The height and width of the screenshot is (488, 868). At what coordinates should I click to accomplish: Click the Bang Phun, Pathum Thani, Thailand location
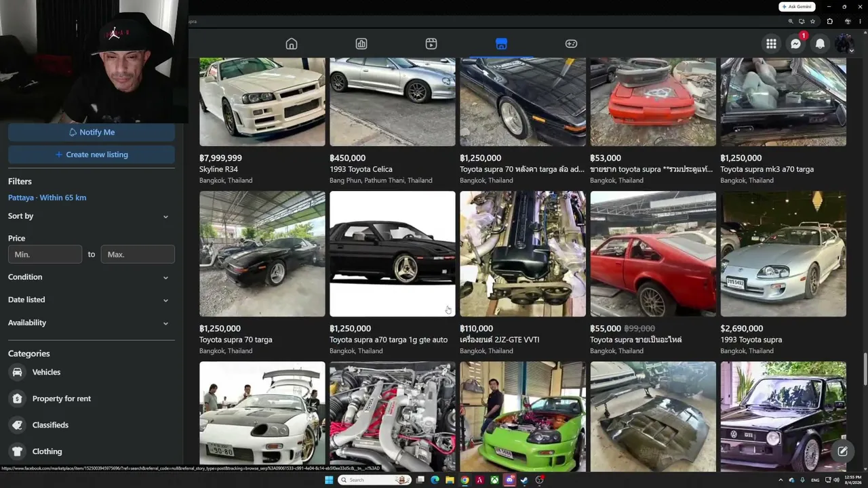tap(381, 180)
